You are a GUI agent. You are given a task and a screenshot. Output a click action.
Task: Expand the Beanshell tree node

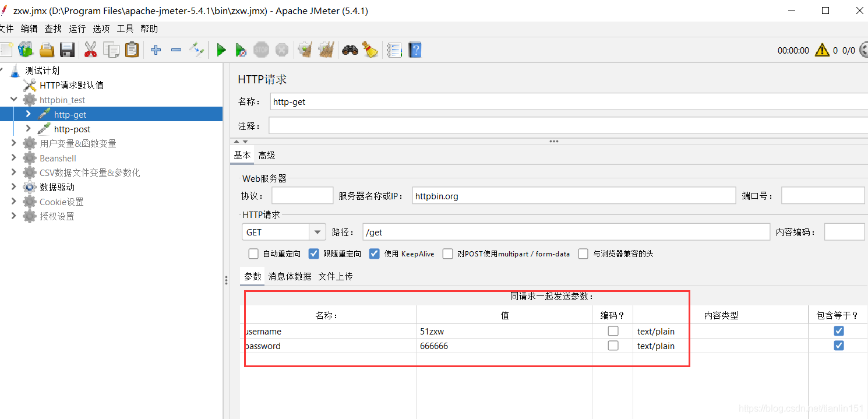(x=14, y=157)
